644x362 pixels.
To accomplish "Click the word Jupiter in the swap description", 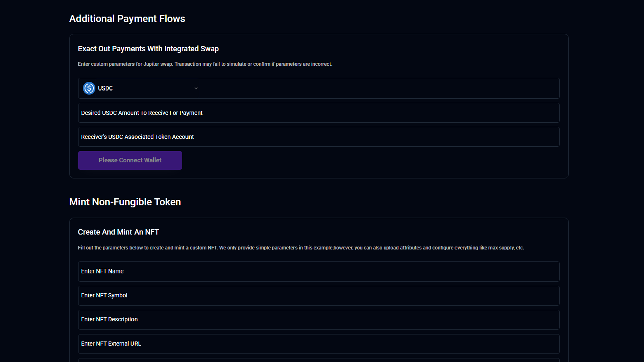I will [x=151, y=64].
